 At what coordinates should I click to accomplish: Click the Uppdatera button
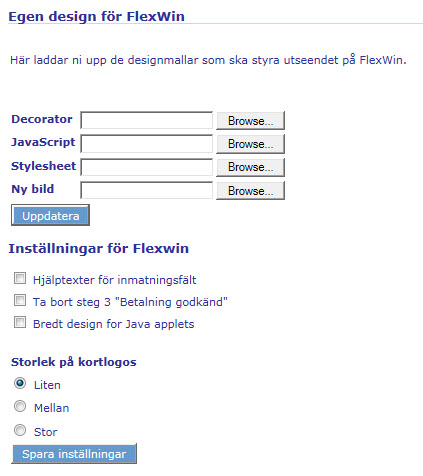(x=50, y=215)
